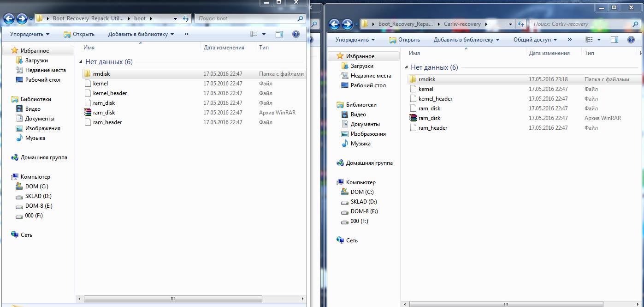Click the forward arrow in the boot window

tap(21, 18)
